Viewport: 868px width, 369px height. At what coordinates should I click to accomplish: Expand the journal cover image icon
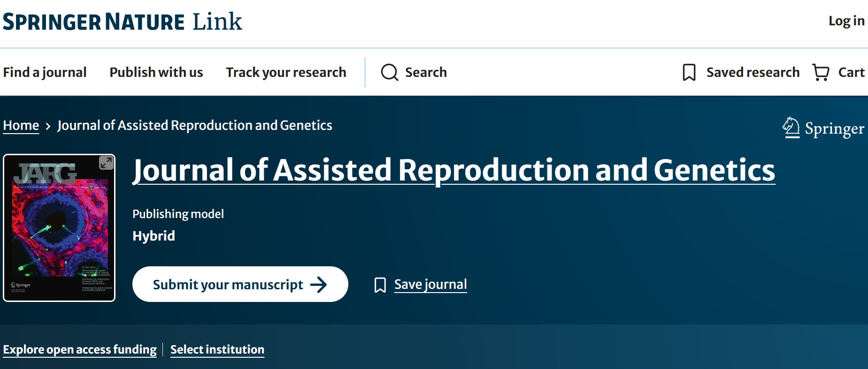pyautogui.click(x=106, y=163)
